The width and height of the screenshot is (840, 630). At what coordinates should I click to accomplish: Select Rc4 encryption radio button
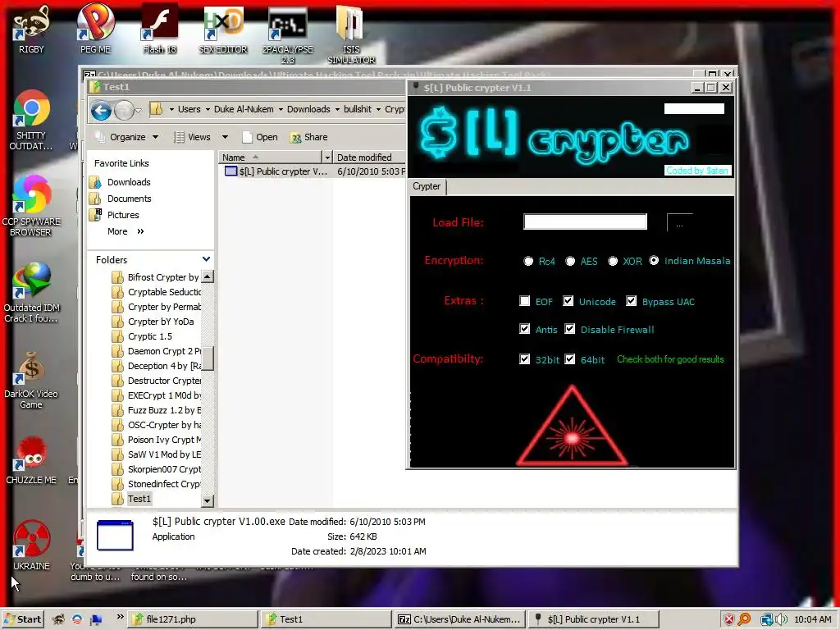pyautogui.click(x=528, y=261)
